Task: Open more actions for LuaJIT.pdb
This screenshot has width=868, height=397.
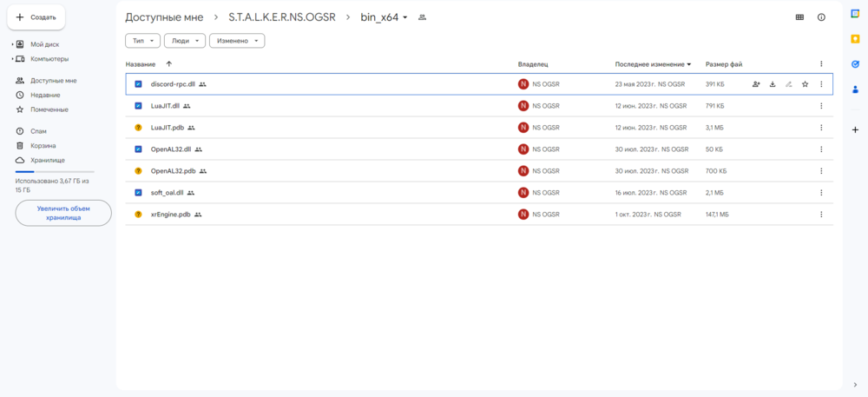Action: [x=821, y=128]
